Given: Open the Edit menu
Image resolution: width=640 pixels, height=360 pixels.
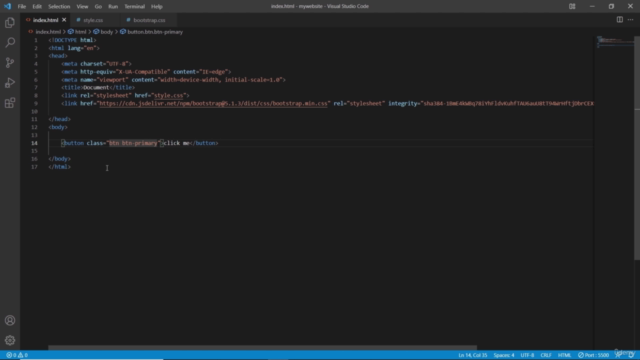Looking at the screenshot, I should click(x=37, y=7).
